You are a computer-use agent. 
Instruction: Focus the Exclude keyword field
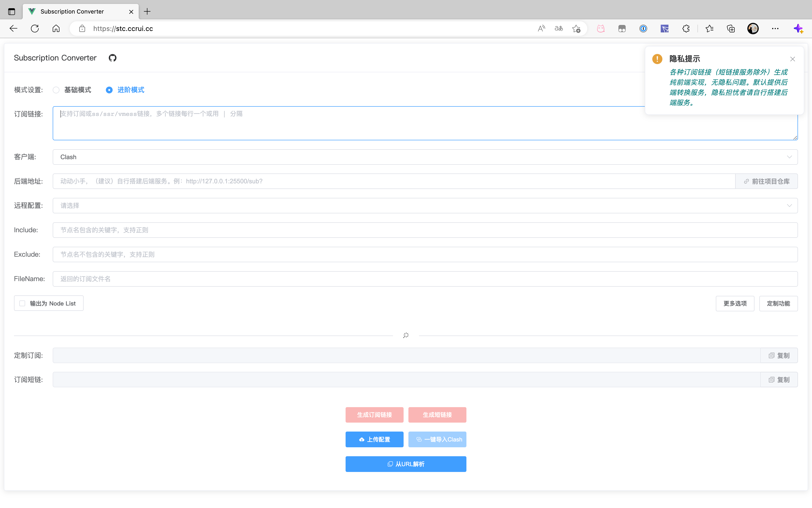[425, 254]
